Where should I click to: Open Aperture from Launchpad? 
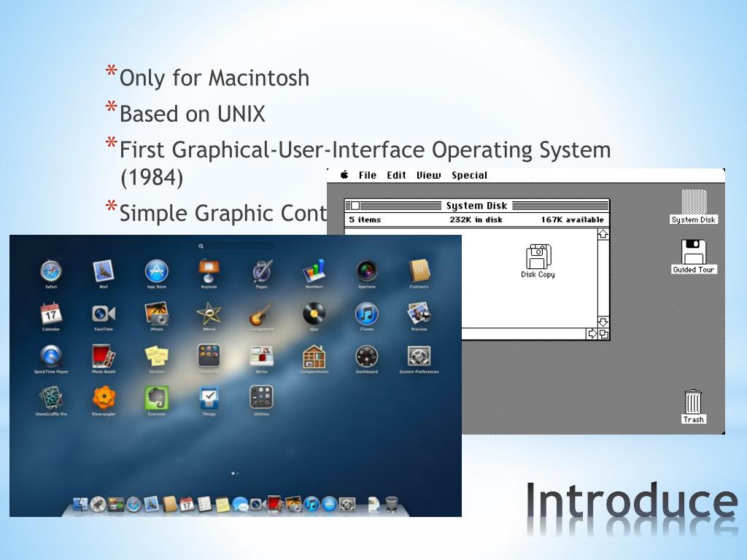[367, 271]
